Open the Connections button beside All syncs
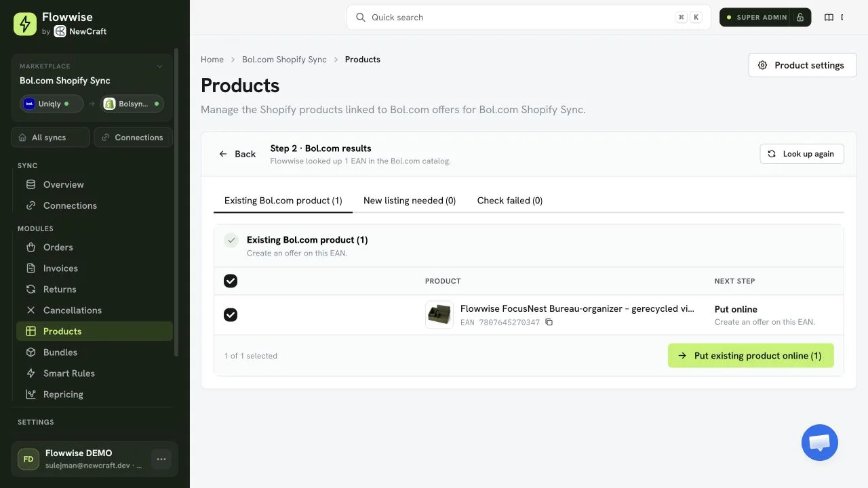The height and width of the screenshot is (488, 868). [133, 137]
